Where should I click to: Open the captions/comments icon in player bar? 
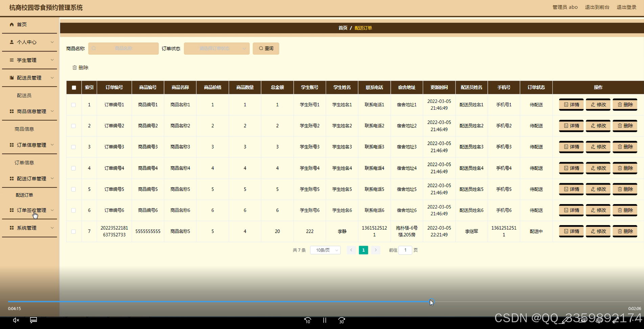[x=33, y=320]
